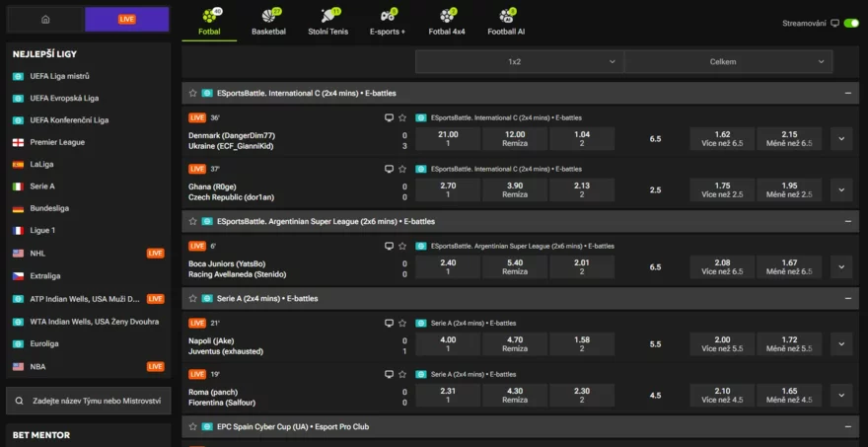Star the Napoli vs Juventus match
This screenshot has width=868, height=447.
[x=403, y=323]
